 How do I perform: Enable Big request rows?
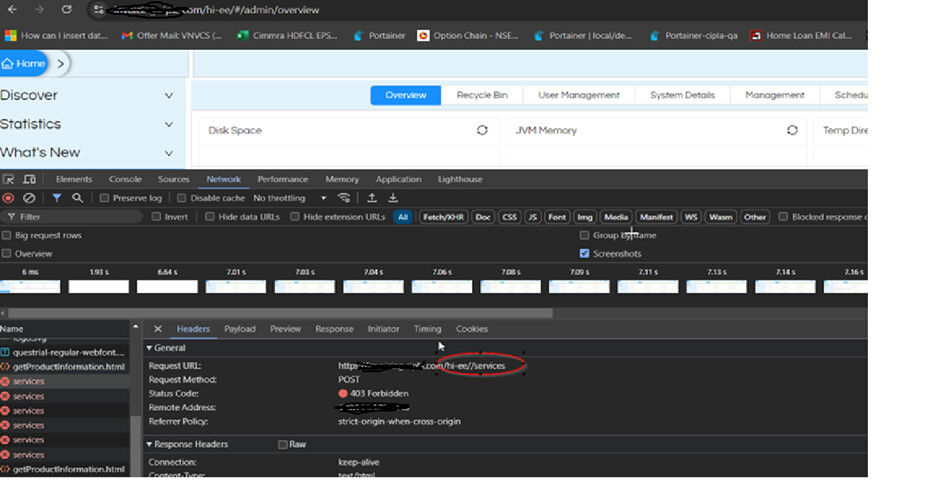7,236
